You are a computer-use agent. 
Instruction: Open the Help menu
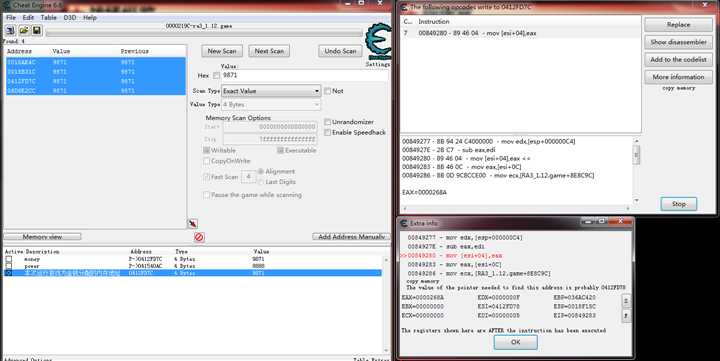click(90, 17)
